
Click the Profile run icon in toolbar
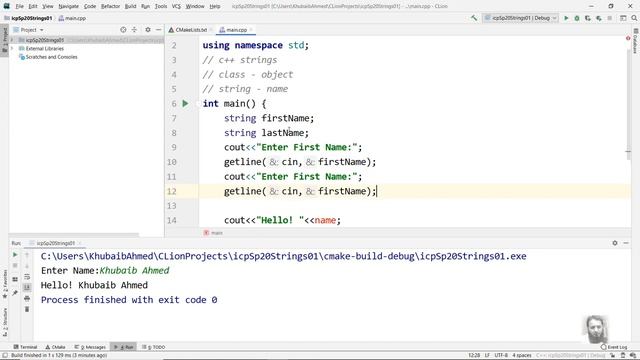[x=599, y=18]
